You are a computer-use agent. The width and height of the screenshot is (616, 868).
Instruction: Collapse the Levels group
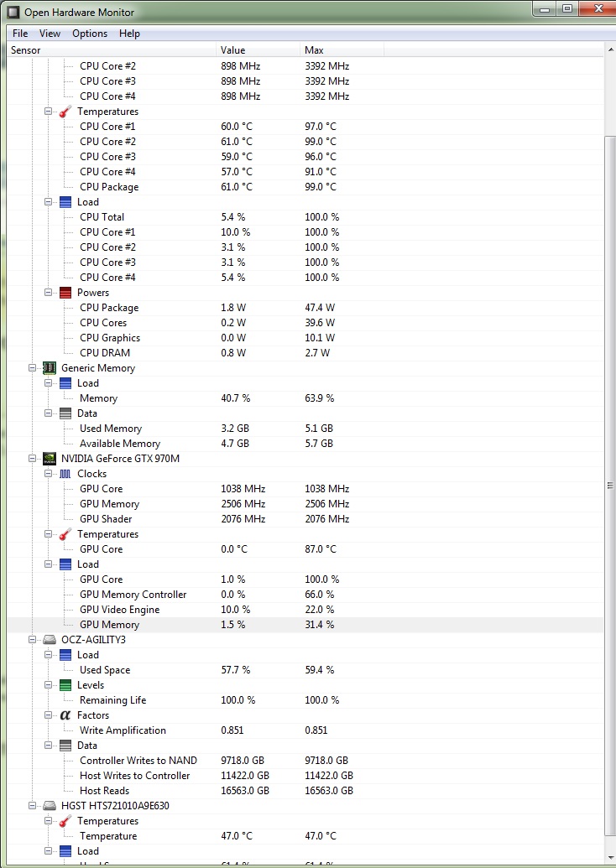click(x=48, y=685)
